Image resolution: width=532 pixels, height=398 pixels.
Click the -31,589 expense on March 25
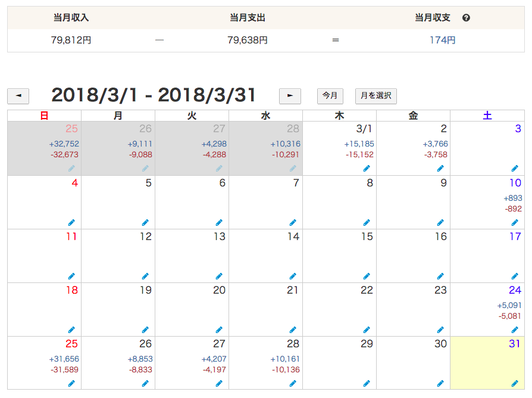[x=64, y=369]
